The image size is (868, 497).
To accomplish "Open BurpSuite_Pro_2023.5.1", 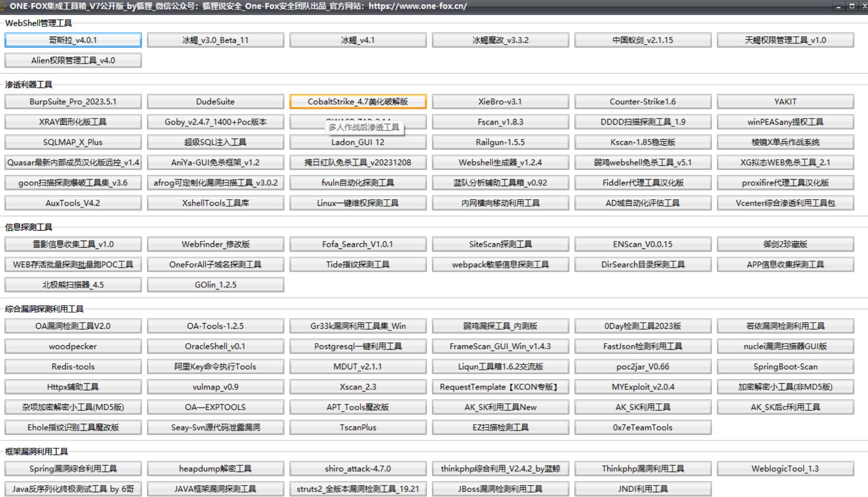I will [73, 102].
